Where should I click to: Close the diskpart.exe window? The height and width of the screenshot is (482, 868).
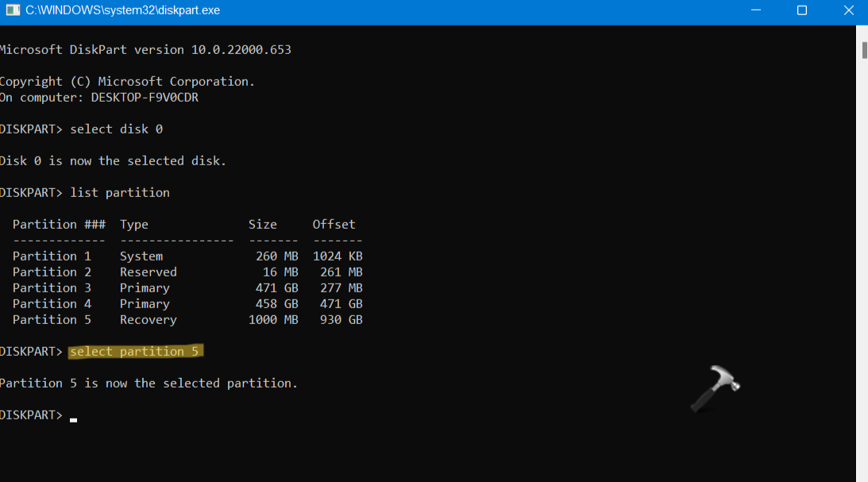847,10
